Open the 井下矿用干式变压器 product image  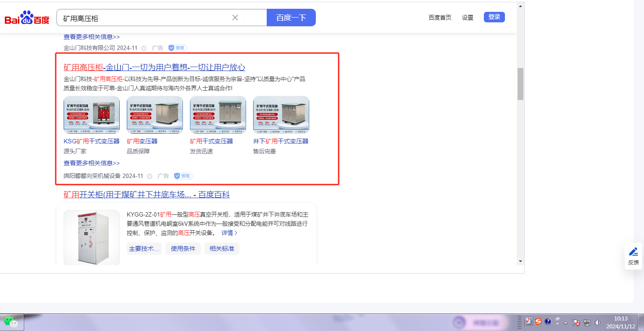pos(281,115)
